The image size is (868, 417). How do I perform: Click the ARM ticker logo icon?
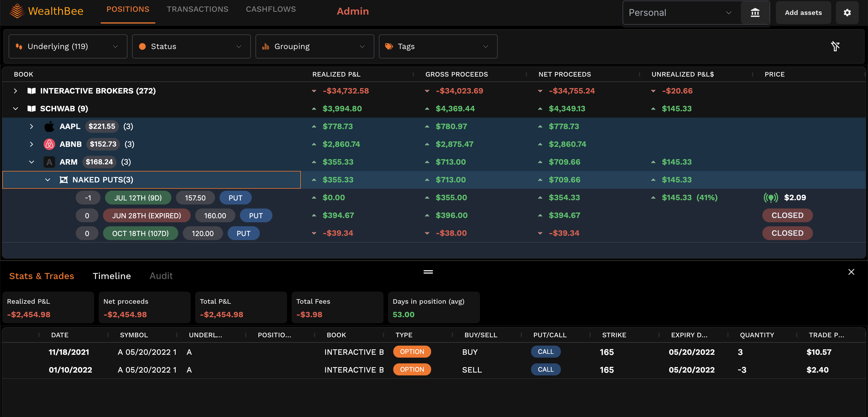[49, 162]
